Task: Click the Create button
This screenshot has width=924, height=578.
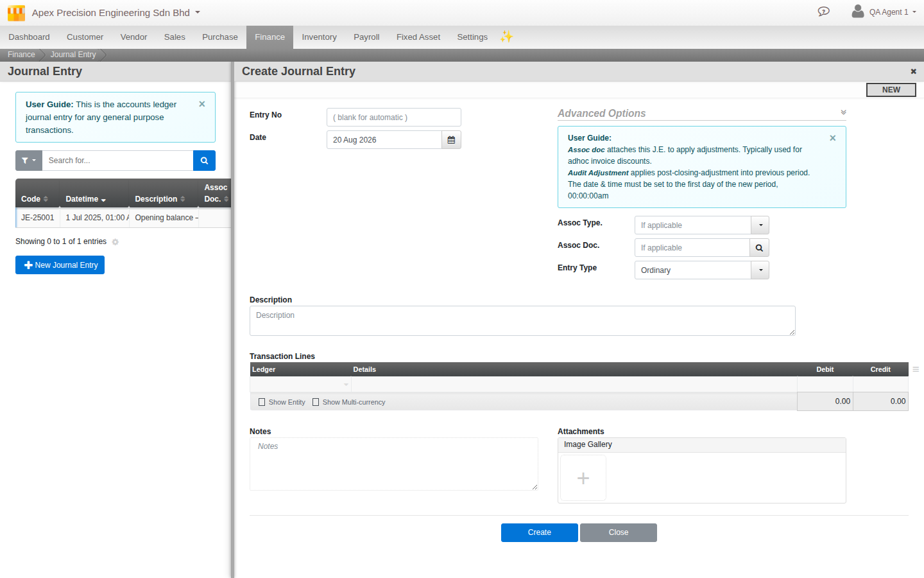Action: pos(540,532)
